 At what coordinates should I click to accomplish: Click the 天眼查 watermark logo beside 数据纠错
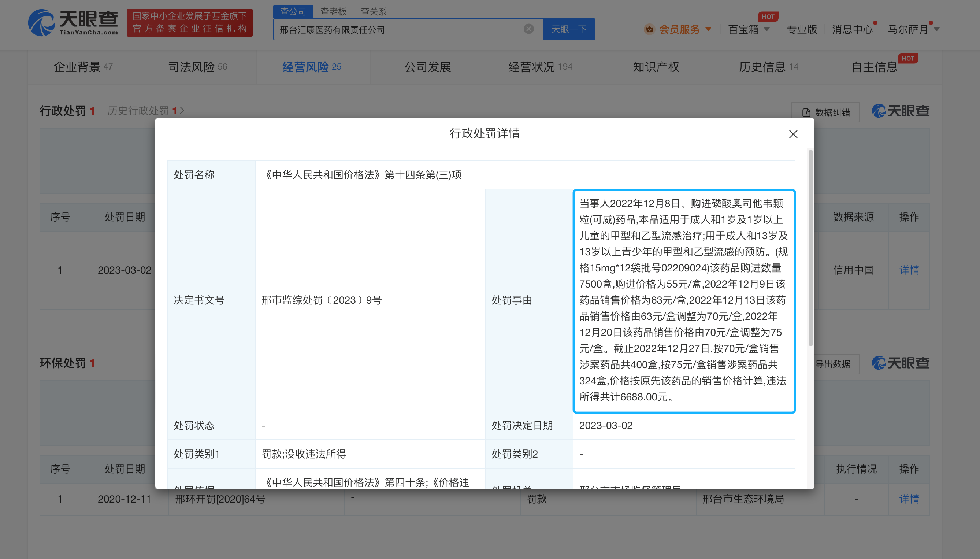pos(900,111)
